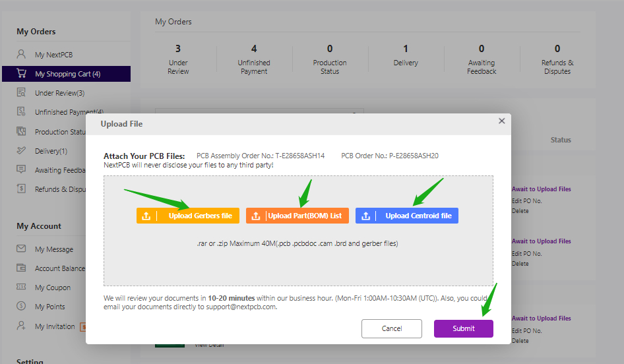This screenshot has height=364, width=624.
Task: Click upload icon on Part(BOM) List button
Action: pos(256,216)
